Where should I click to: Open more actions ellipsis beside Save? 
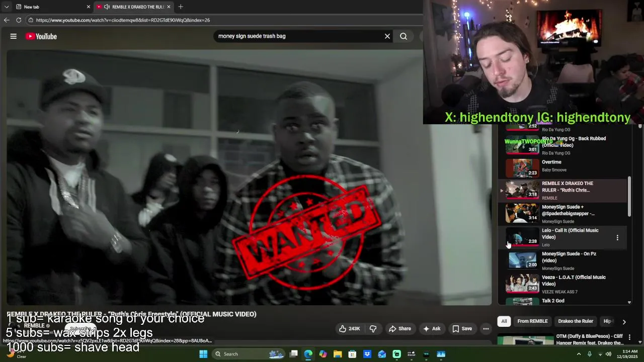pyautogui.click(x=486, y=329)
